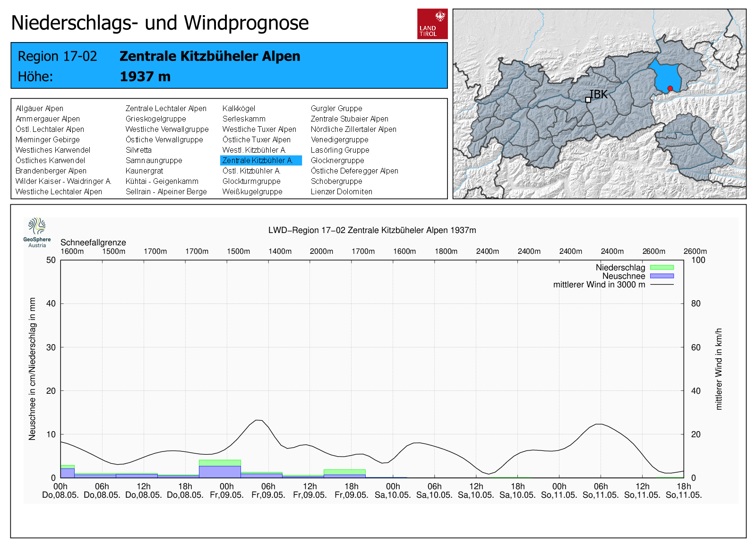Click the IBK square marker on map
The width and height of the screenshot is (756, 545).
point(588,100)
